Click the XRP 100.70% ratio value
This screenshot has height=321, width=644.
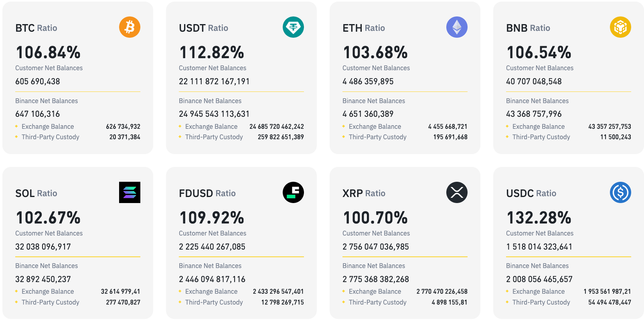375,217
